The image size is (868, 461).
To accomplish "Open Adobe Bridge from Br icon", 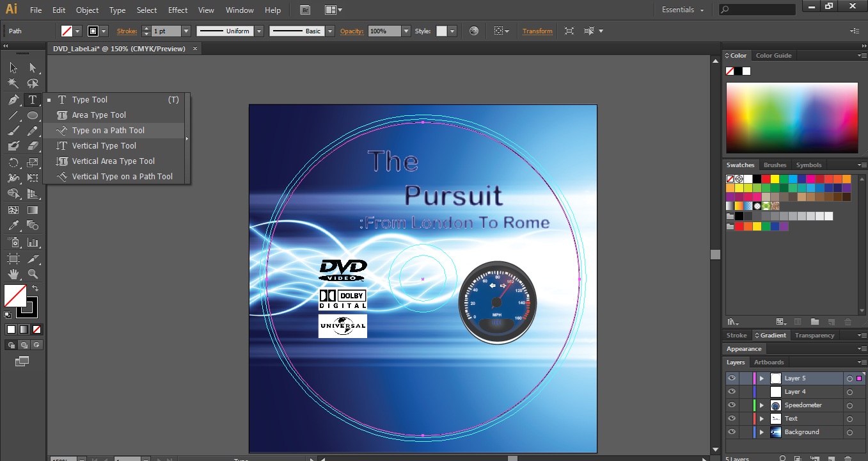I will pos(304,10).
